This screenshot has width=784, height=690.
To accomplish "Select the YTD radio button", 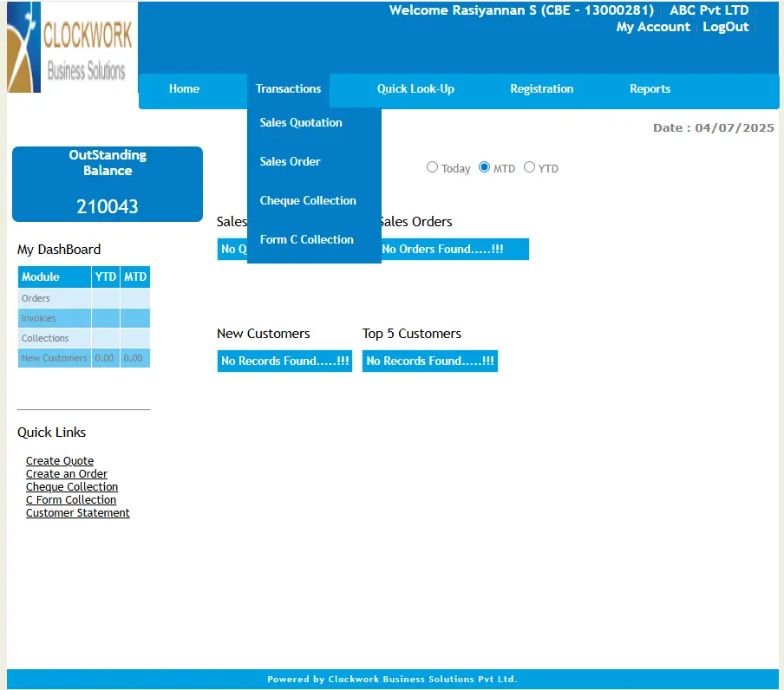I will pos(529,167).
